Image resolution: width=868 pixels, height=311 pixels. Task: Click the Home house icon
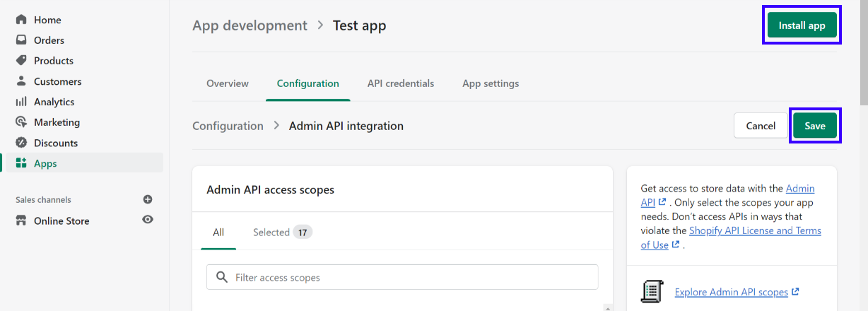coord(21,20)
